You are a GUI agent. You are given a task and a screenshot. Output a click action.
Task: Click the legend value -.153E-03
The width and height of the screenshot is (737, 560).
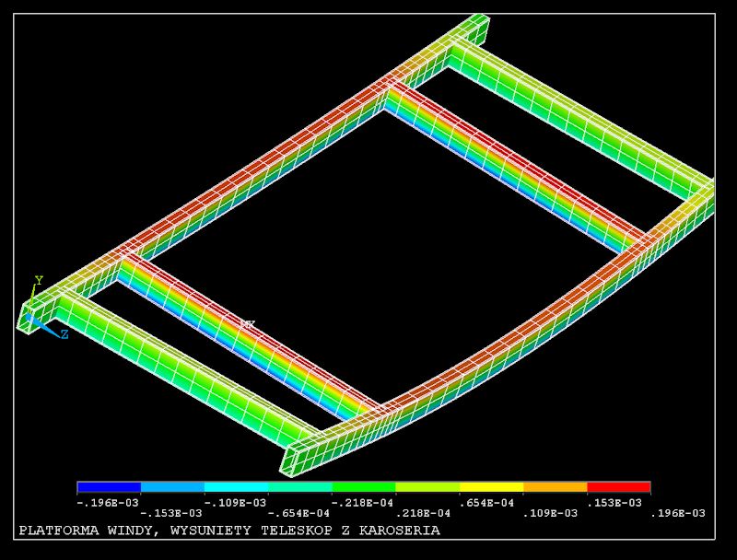point(171,513)
